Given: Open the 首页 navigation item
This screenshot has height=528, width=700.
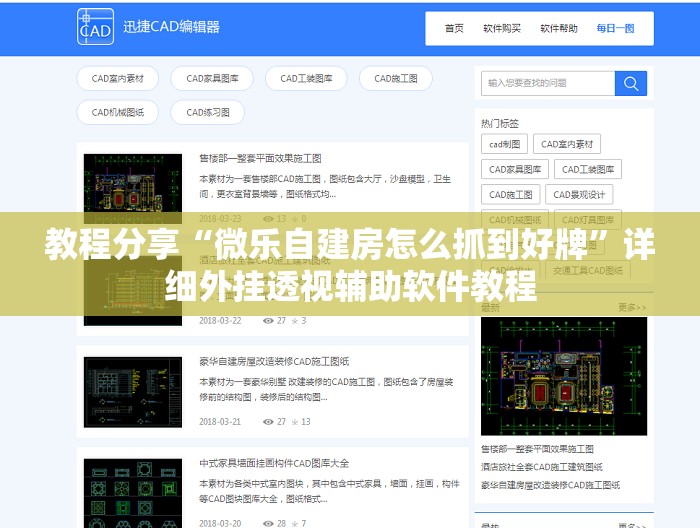Looking at the screenshot, I should coord(454,29).
